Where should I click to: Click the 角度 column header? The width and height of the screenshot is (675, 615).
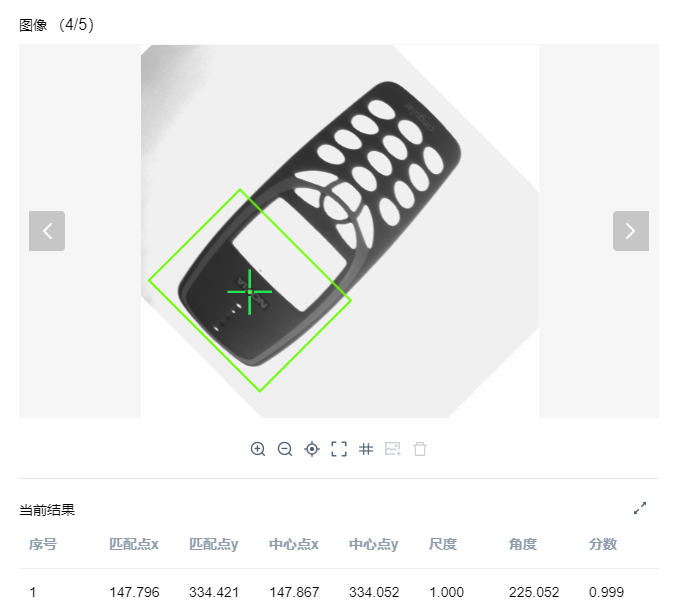tap(523, 544)
